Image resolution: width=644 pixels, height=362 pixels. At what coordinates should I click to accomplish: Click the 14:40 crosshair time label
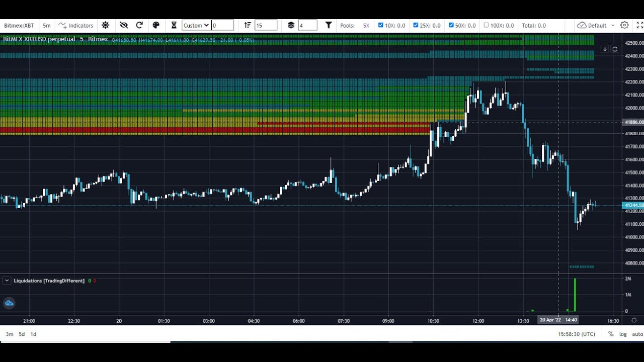coord(558,320)
